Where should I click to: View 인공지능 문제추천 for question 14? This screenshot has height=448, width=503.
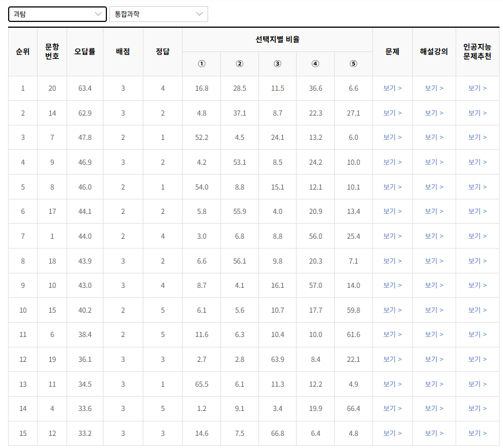(x=477, y=113)
